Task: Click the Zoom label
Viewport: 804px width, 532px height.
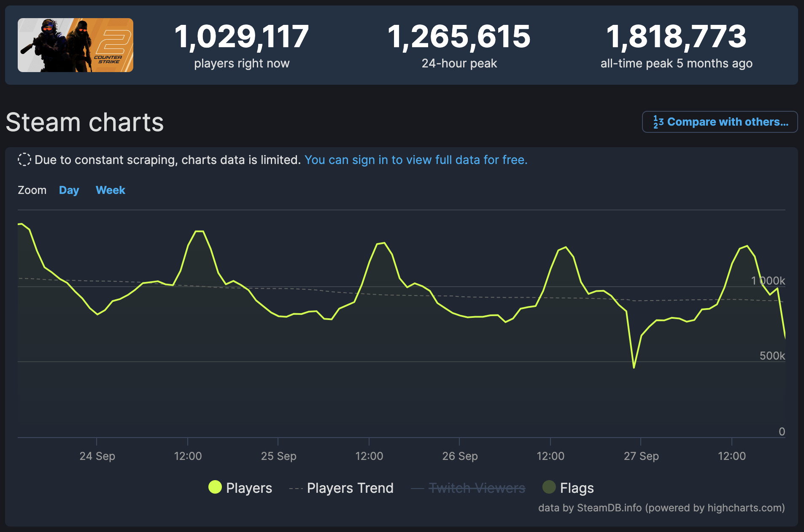Action: coord(32,190)
